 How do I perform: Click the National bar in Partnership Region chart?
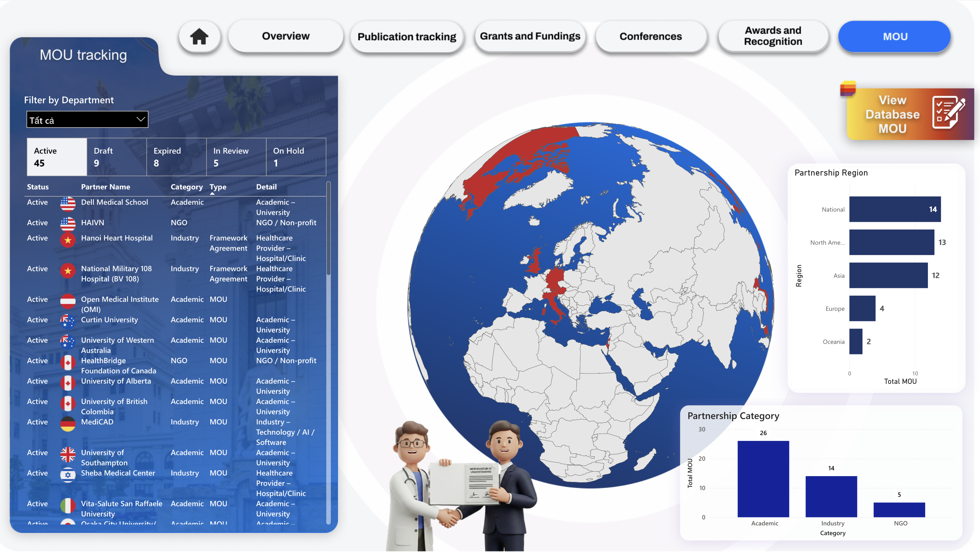(895, 209)
